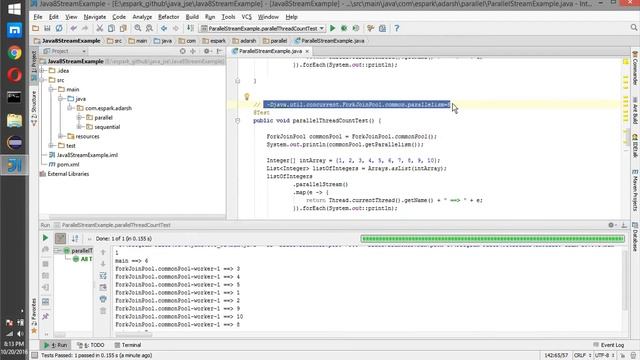Select the parallel breadcrumb
640x360 pixels.
[275, 41]
